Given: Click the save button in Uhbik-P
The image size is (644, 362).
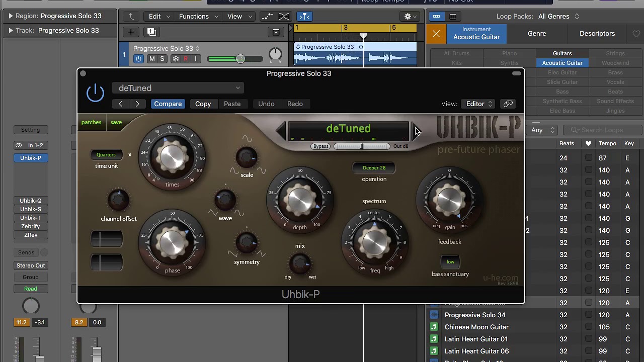Looking at the screenshot, I should 116,122.
